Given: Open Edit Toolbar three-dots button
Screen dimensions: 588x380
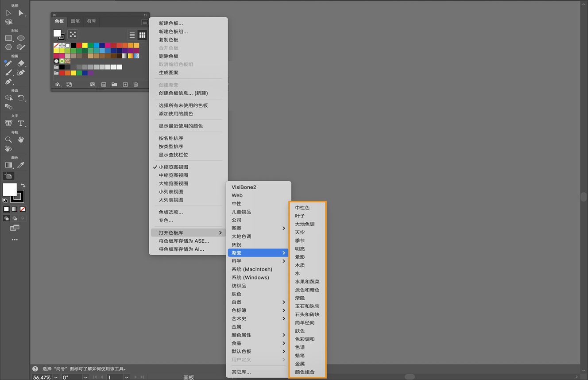Looking at the screenshot, I should (x=15, y=240).
